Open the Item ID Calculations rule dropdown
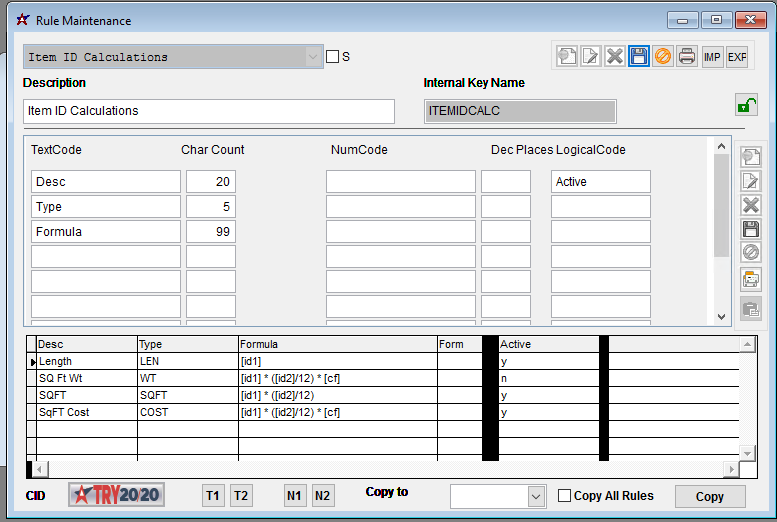The width and height of the screenshot is (777, 522). tap(312, 57)
